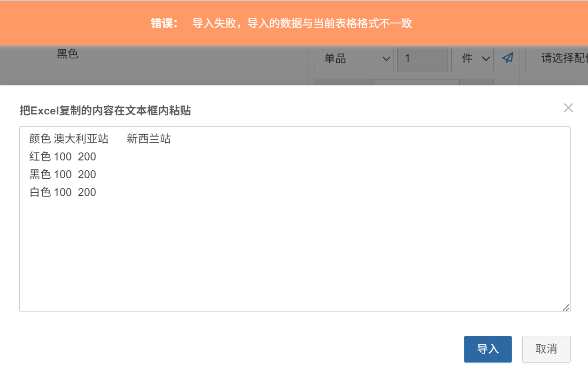Cancel the import with 取消 button

pos(546,349)
